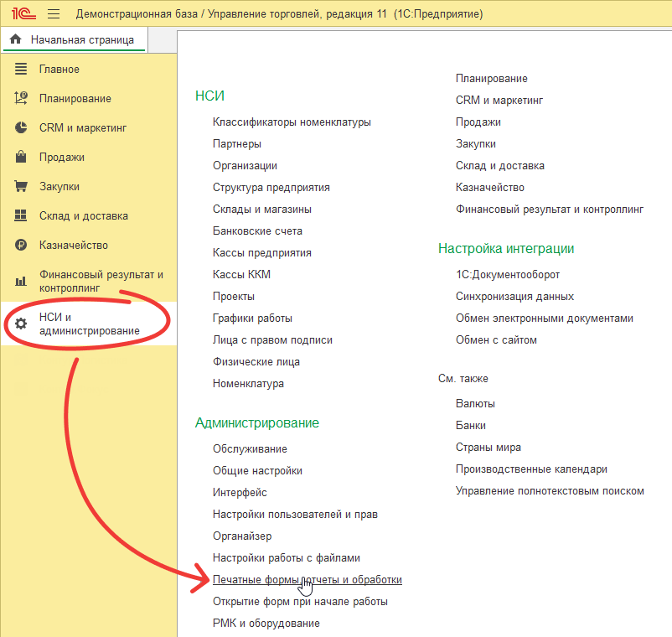This screenshot has height=637, width=672.
Task: Open Обслуживание administration link
Action: pyautogui.click(x=250, y=448)
